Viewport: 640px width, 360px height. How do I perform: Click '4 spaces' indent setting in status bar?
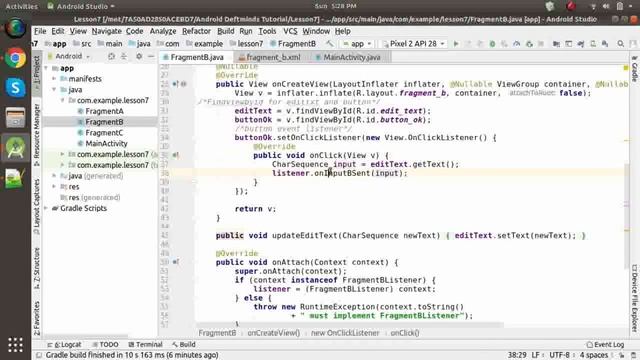pos(593,355)
